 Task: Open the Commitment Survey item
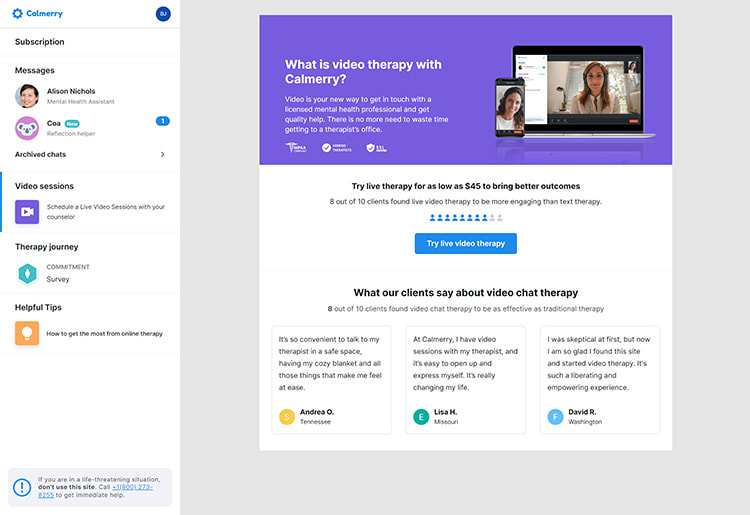(x=68, y=274)
